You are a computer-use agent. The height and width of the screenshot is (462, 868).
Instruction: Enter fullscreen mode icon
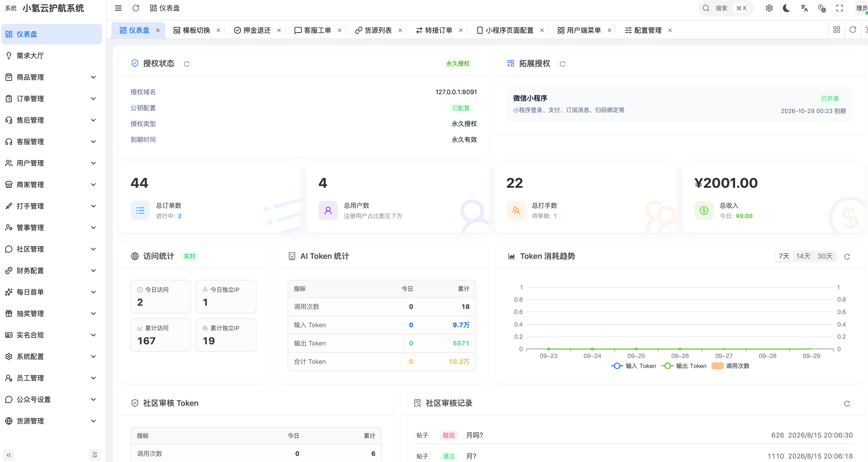coord(840,8)
